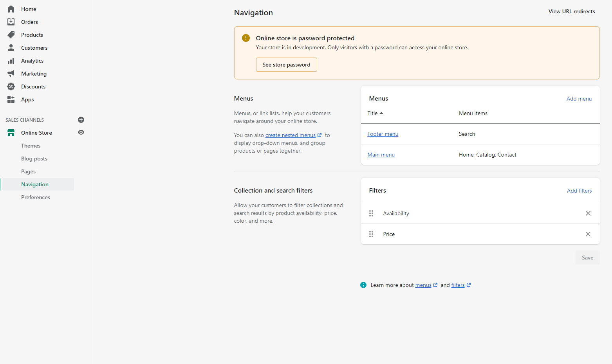Remove the Price filter
This screenshot has width=612, height=364.
588,234
